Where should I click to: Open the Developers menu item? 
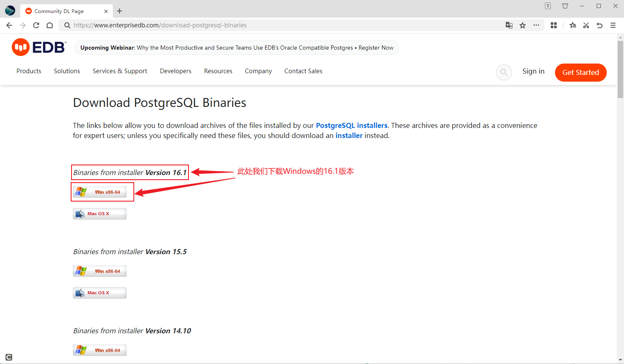(x=175, y=71)
